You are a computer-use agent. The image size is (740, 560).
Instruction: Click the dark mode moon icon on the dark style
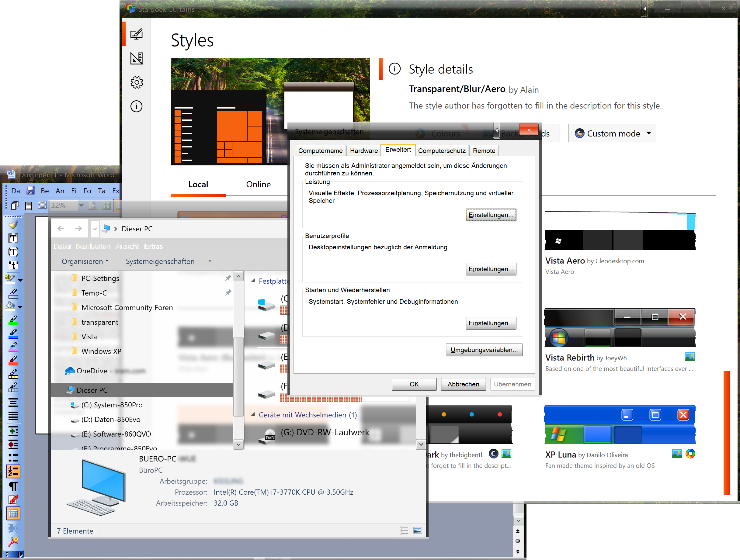(x=493, y=454)
